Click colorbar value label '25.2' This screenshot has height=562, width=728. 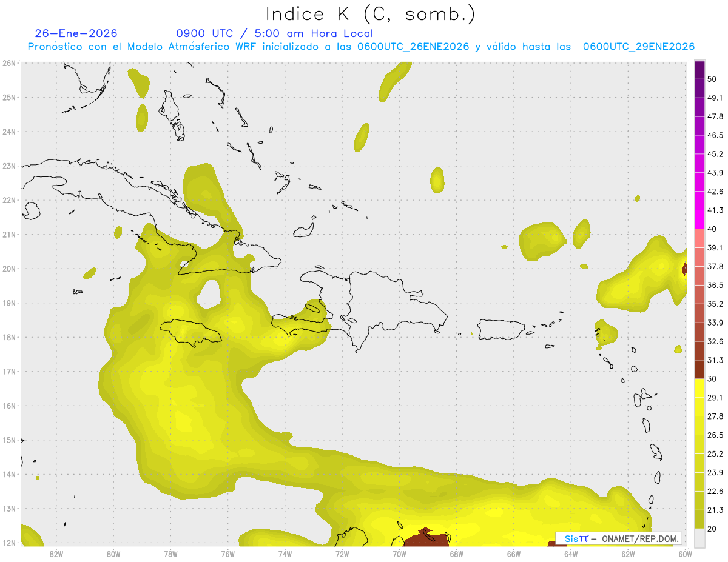pos(715,454)
